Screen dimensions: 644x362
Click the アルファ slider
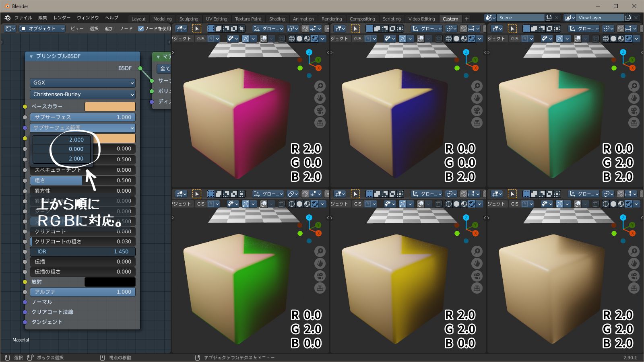coord(83,292)
